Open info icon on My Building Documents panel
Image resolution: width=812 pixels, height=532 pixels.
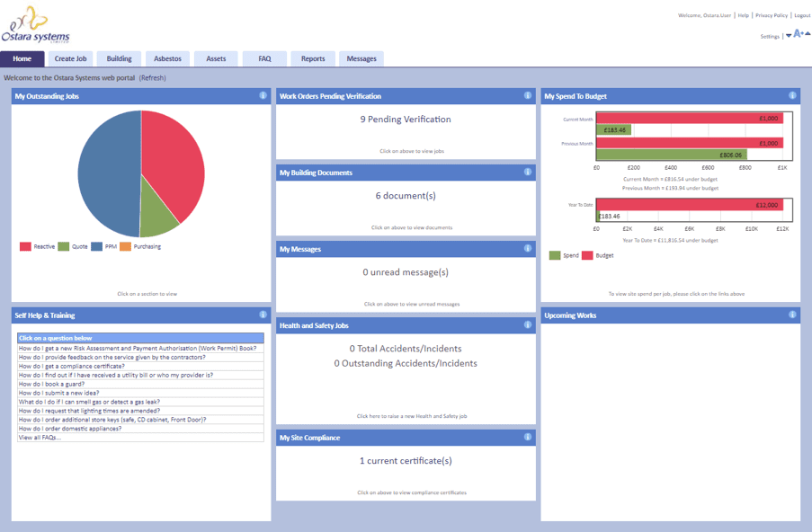(x=528, y=172)
